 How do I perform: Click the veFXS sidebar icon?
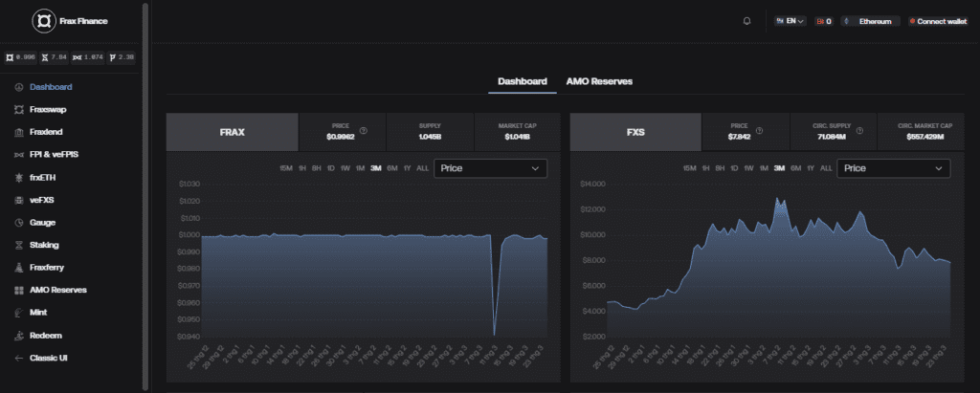[19, 200]
